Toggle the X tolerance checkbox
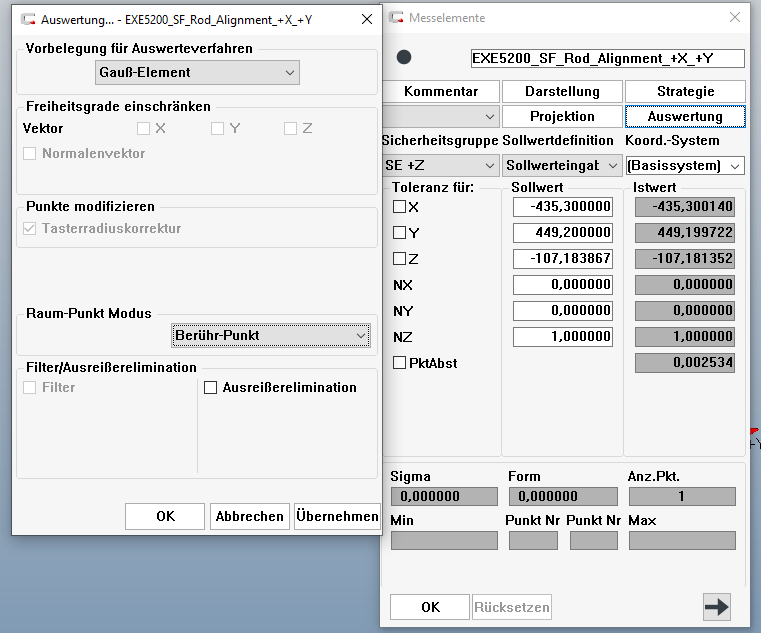 click(400, 207)
